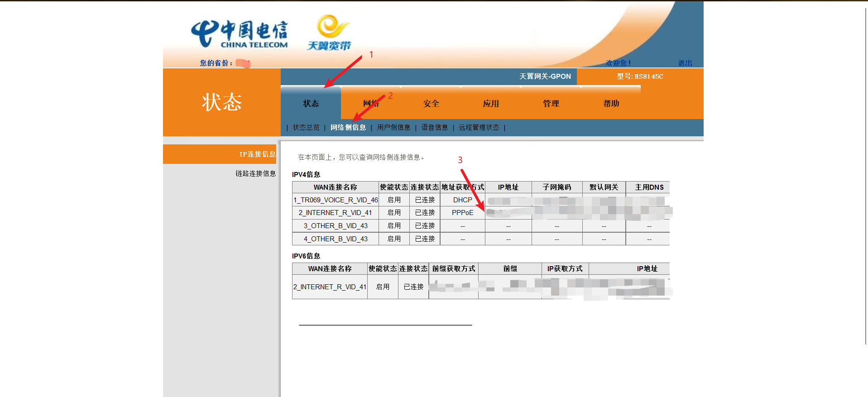Open 链路连接信息 in the sidebar
Screen dimensions: 868x397
[x=255, y=173]
